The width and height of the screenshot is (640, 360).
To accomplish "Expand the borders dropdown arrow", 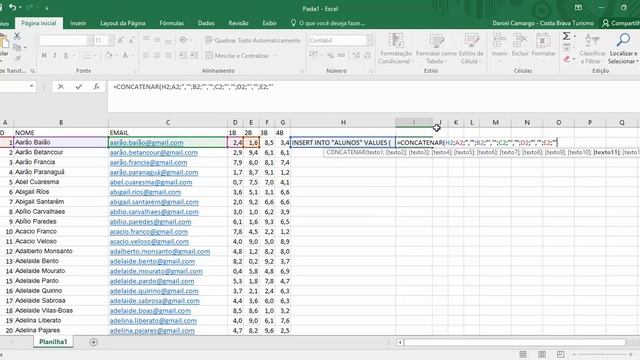I will pyautogui.click(x=95, y=56).
